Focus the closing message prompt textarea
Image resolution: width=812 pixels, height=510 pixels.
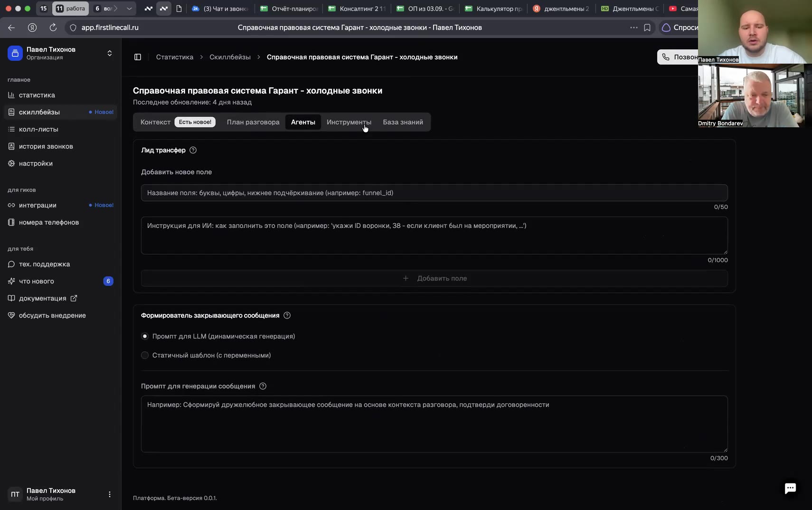coord(434,424)
